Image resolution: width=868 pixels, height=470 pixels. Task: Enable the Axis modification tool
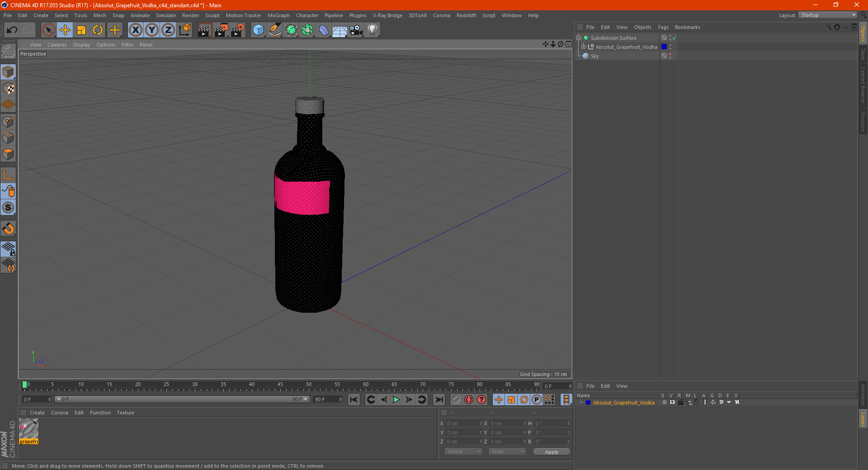click(9, 175)
